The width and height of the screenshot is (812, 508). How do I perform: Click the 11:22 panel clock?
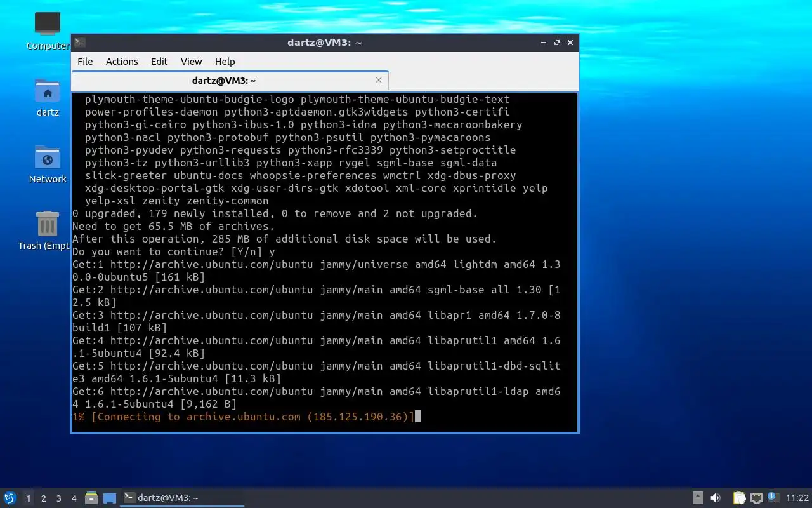pos(797,498)
